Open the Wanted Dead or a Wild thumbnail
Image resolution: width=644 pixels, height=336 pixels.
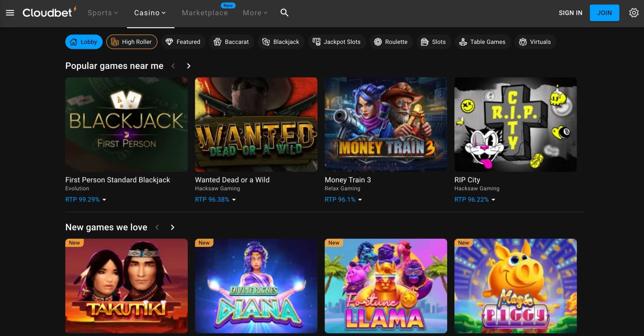pos(256,124)
